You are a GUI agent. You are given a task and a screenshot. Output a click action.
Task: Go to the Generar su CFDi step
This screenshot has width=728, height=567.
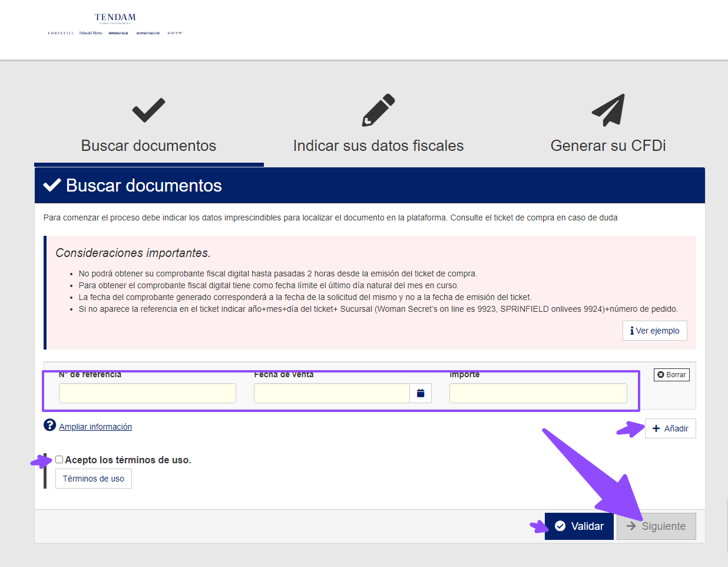608,146
